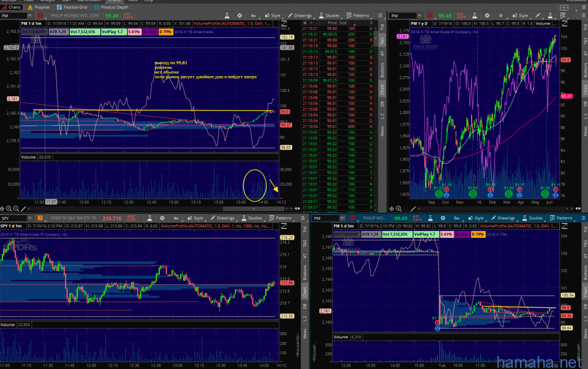Switch to the Charts tab

point(12,7)
